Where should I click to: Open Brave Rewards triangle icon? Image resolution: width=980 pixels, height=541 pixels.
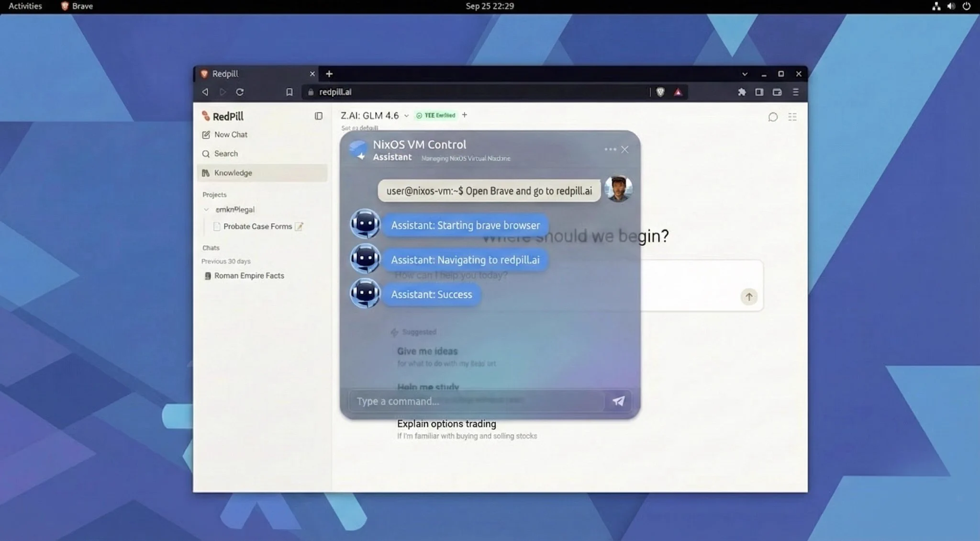click(678, 92)
